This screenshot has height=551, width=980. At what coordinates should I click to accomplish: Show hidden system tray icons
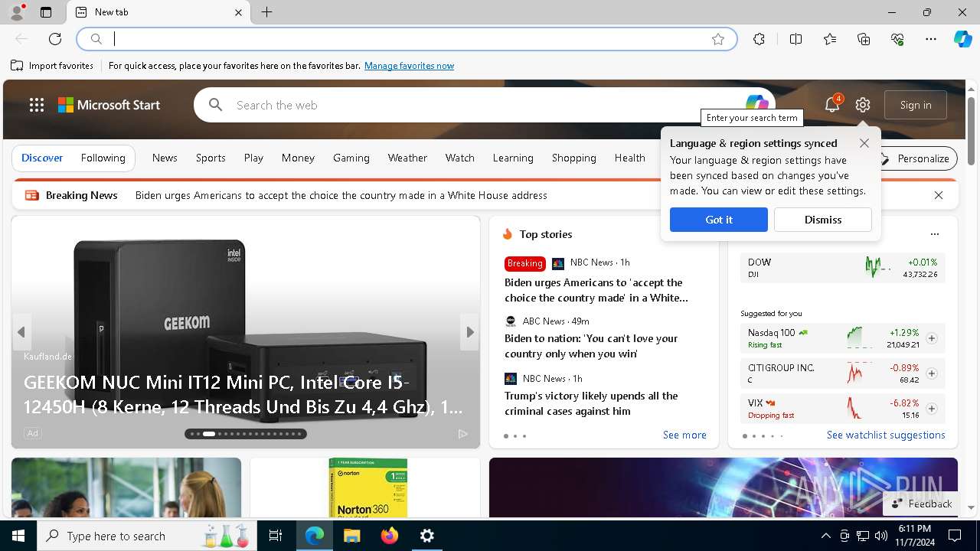(825, 536)
